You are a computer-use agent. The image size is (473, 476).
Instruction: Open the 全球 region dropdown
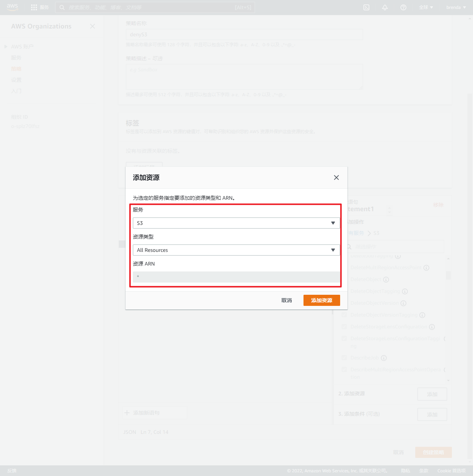(426, 7)
